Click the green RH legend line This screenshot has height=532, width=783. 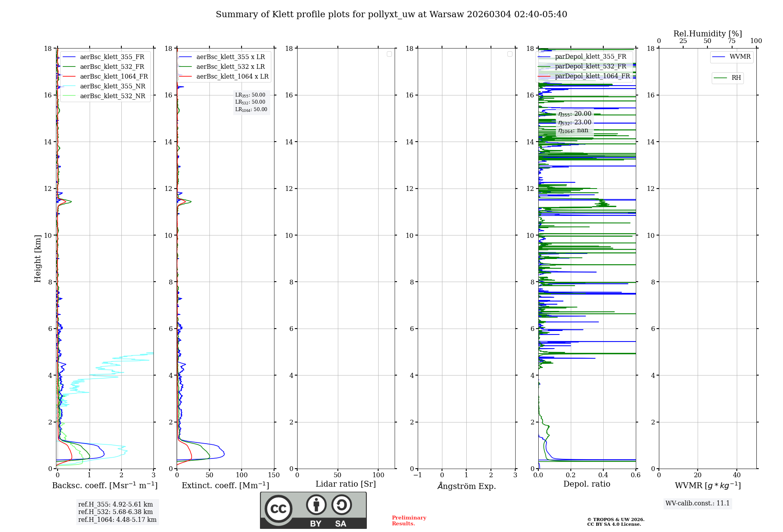[720, 78]
